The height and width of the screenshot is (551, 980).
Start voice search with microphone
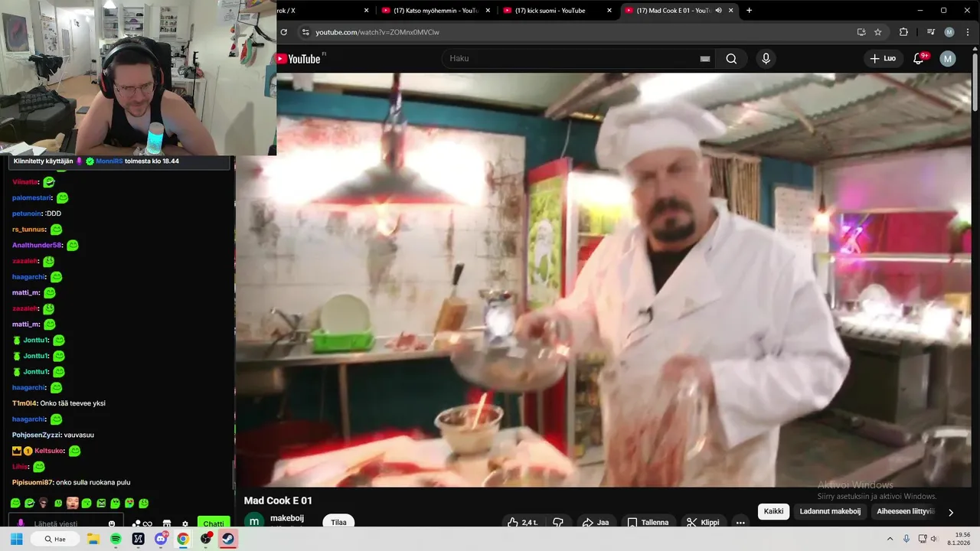(x=766, y=59)
